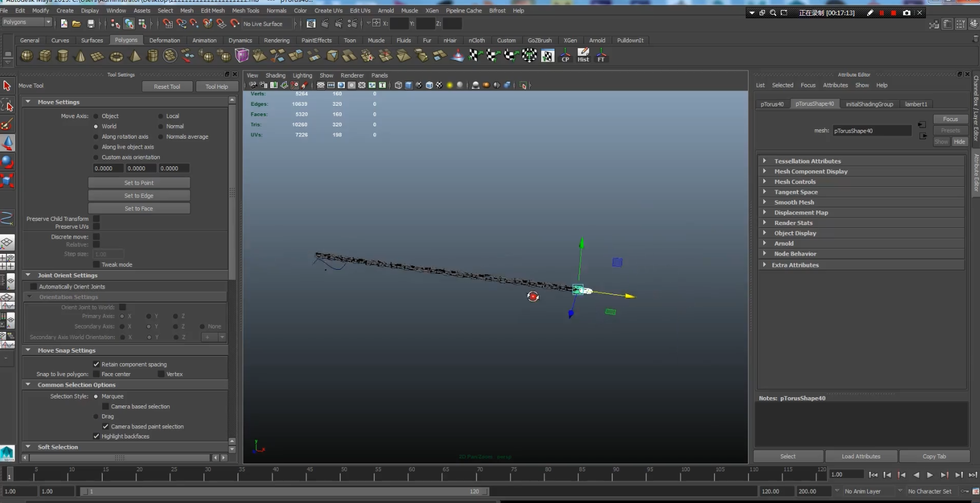Click Copy Tab button
Image resolution: width=980 pixels, height=503 pixels.
pyautogui.click(x=934, y=457)
